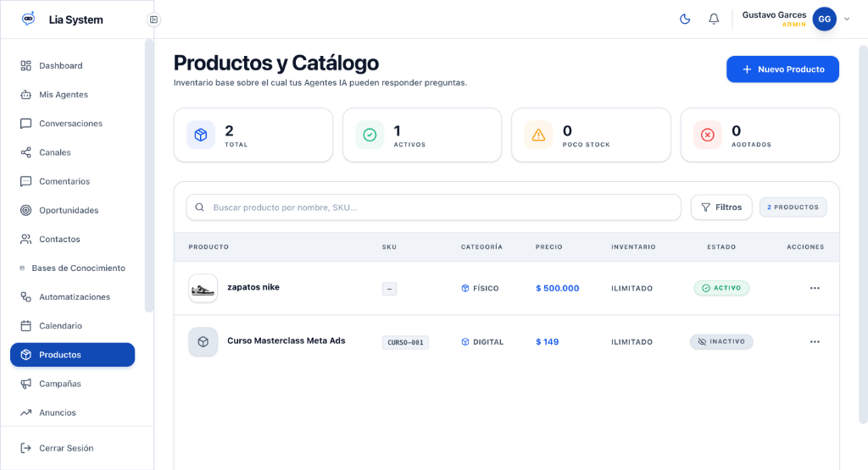
Task: Open the Anuncios section
Action: tap(73, 412)
